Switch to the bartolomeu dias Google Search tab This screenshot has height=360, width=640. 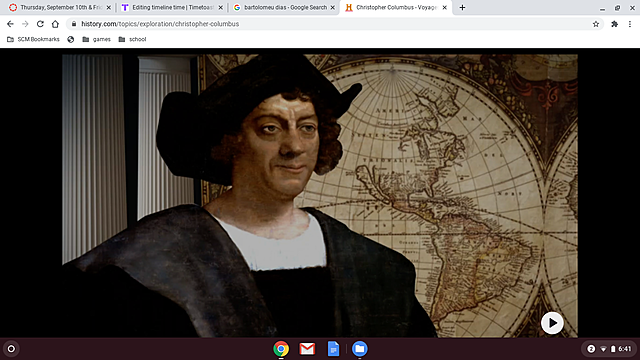coord(284,7)
